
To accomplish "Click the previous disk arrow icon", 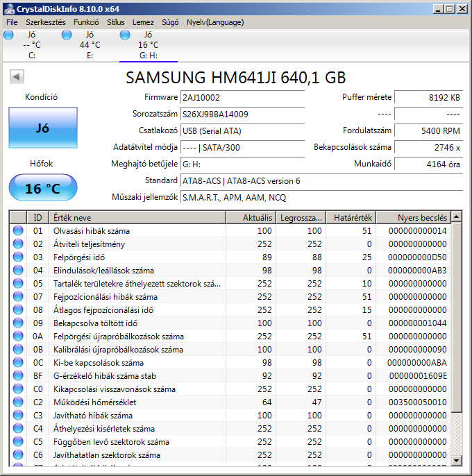I will [x=17, y=77].
